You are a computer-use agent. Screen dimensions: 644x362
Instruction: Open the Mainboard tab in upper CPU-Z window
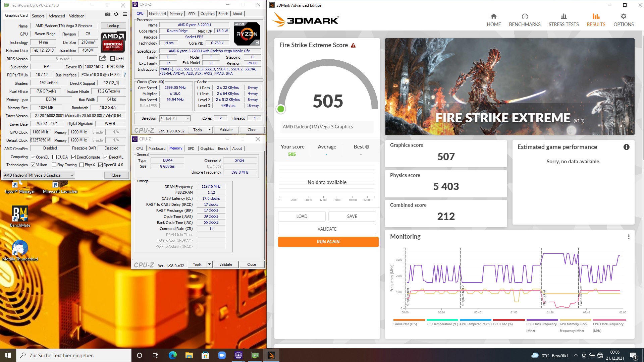[x=157, y=14]
